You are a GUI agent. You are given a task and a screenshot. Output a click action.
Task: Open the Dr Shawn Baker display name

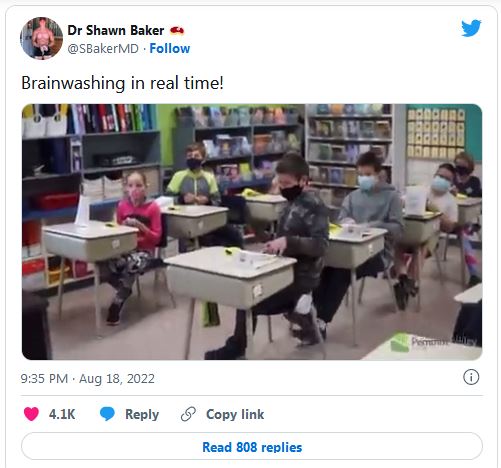(116, 31)
